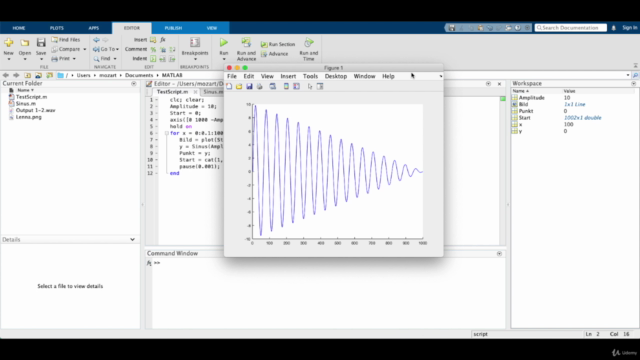Select TestScript.m in Current Folder
Screen dimensions: 640x360
pyautogui.click(x=31, y=97)
